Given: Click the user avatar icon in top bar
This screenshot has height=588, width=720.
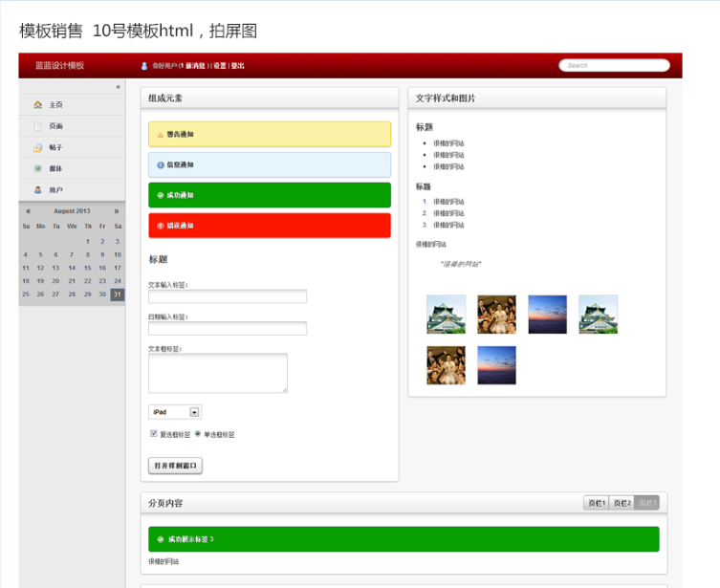Looking at the screenshot, I should 144,66.
